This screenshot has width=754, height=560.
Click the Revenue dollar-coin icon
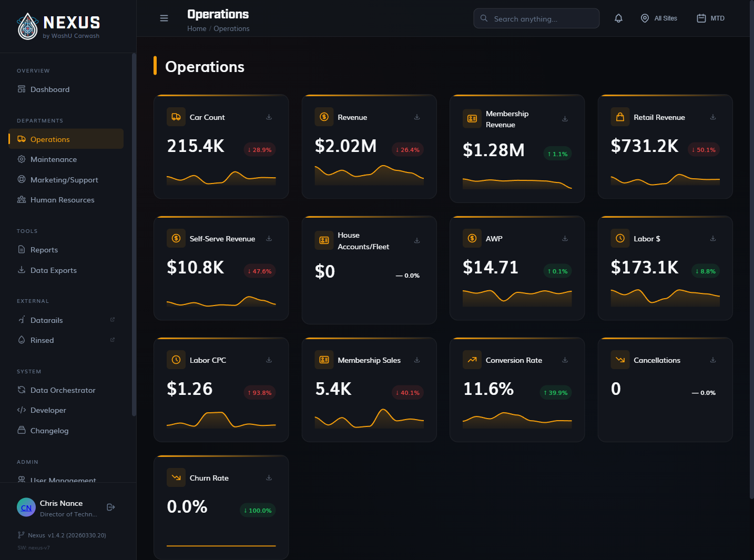324,117
